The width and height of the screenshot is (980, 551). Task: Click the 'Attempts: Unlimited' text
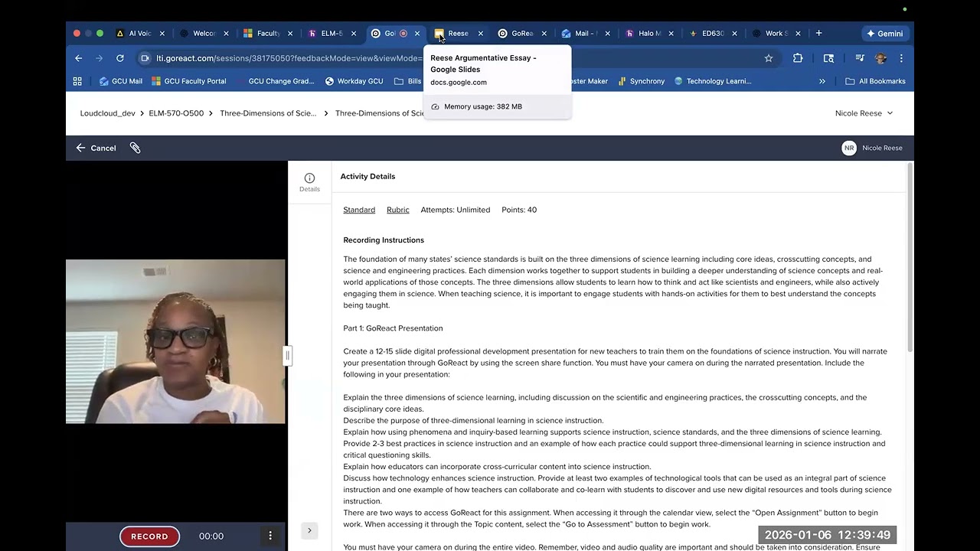[456, 210]
